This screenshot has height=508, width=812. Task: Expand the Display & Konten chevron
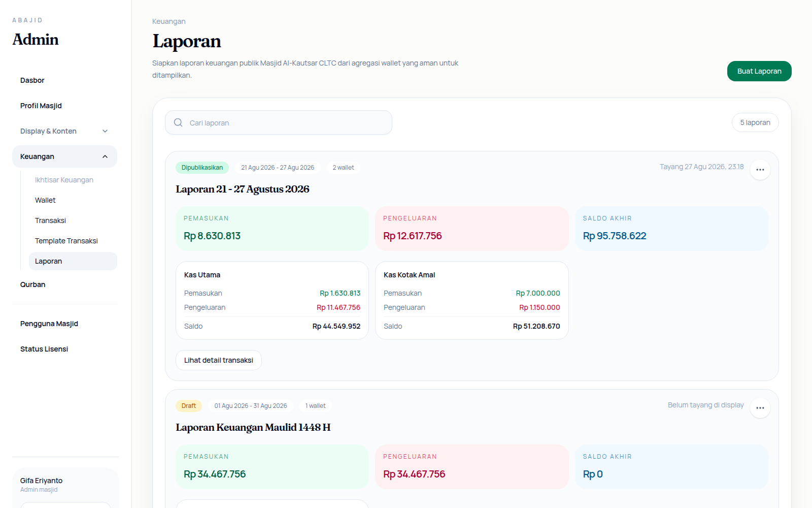(105, 131)
